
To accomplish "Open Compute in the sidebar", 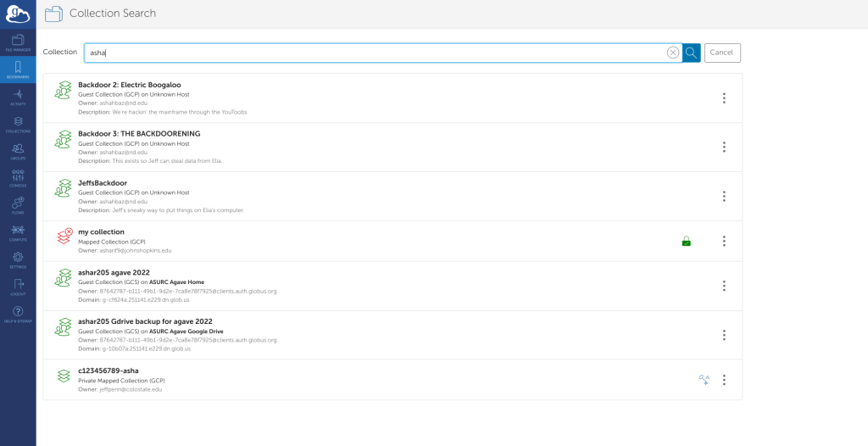I will click(18, 232).
